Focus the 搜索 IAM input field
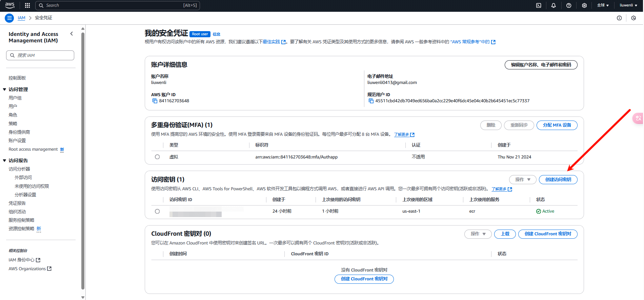644x300 pixels. (x=40, y=55)
